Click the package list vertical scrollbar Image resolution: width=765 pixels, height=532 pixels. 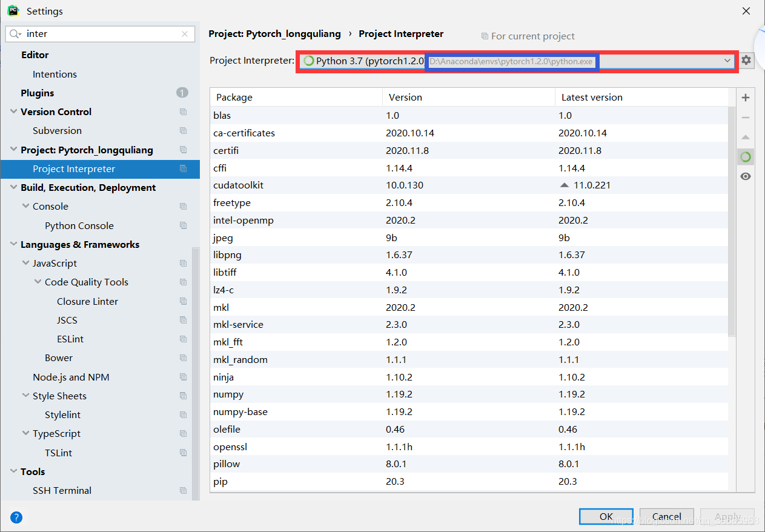click(732, 221)
